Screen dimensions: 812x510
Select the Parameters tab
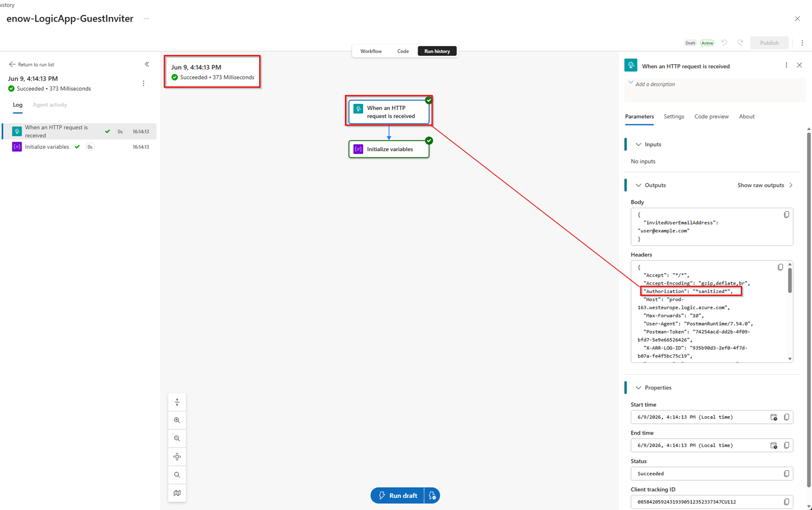[x=639, y=117]
